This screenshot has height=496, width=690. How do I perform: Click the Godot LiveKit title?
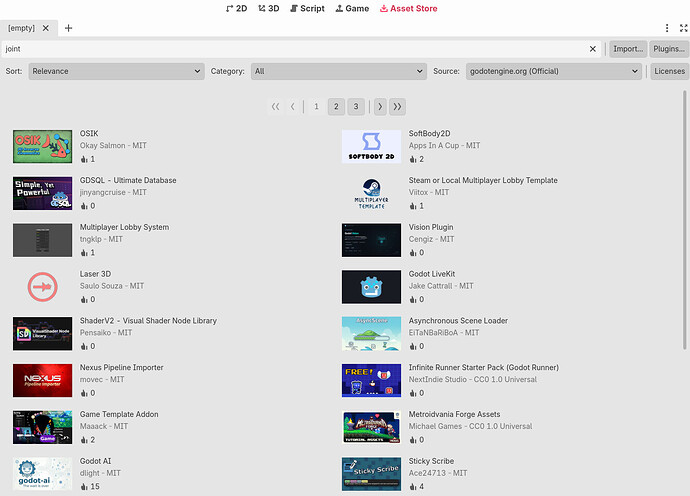(x=432, y=274)
